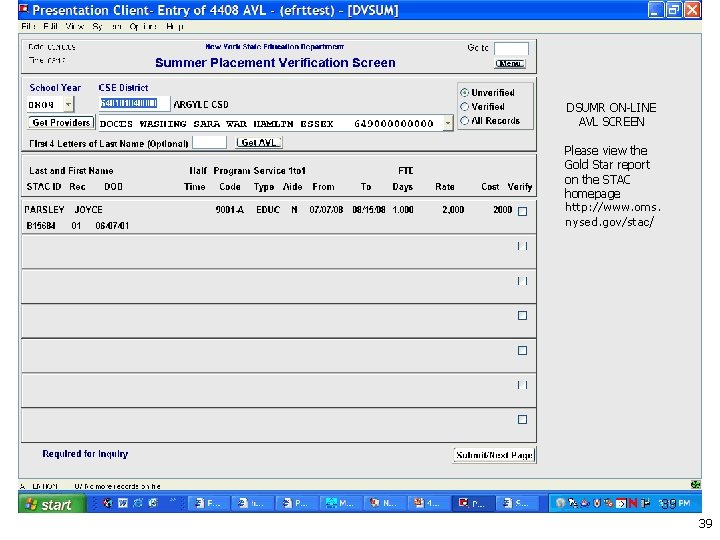Click the Get AVL button
The height and width of the screenshot is (540, 720).
coord(259,143)
